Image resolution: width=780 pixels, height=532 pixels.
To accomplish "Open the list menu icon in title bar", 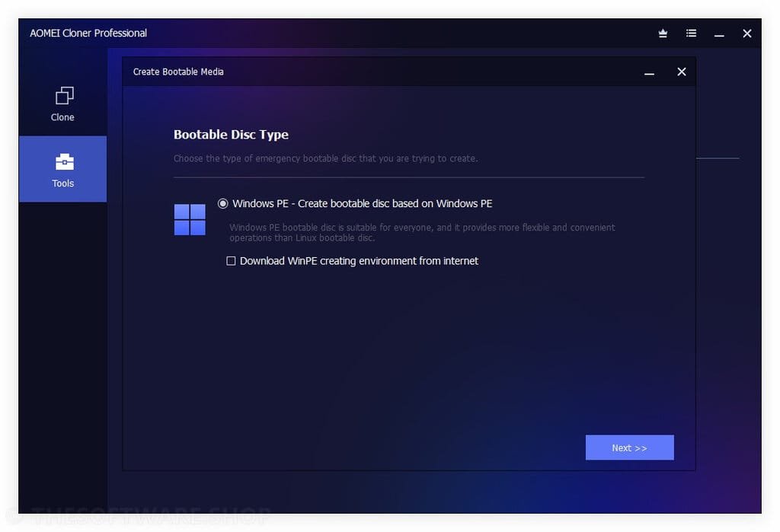I will pyautogui.click(x=691, y=33).
